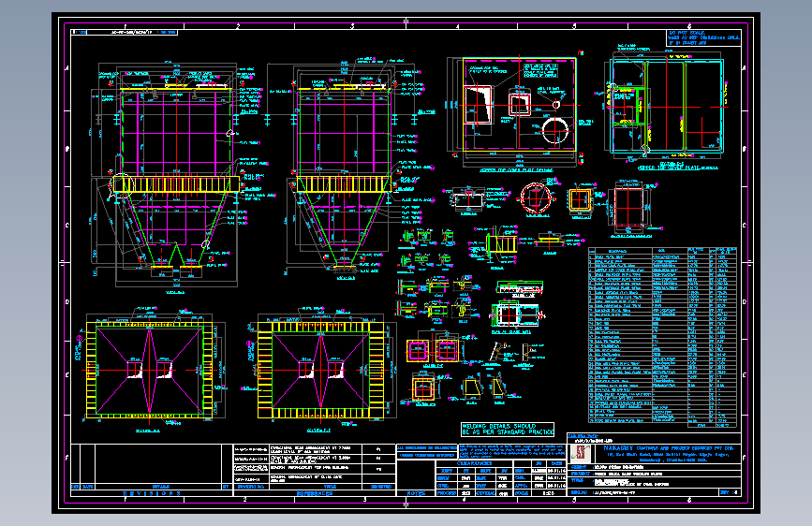Click the 'REVISIONS' heading in the title block

152,494
